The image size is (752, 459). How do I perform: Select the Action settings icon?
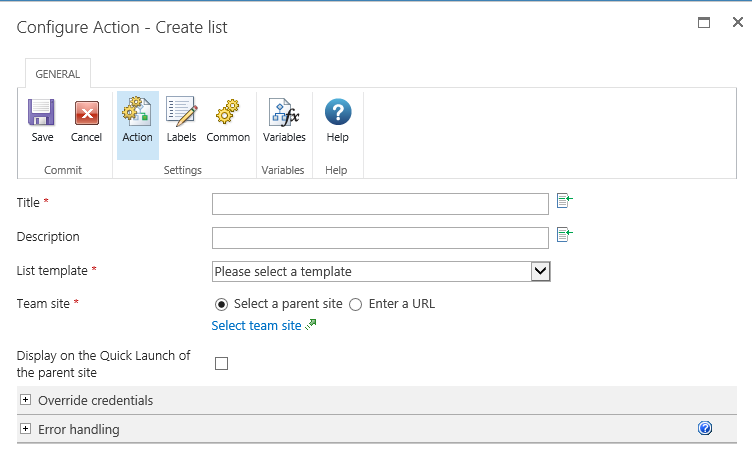(137, 113)
